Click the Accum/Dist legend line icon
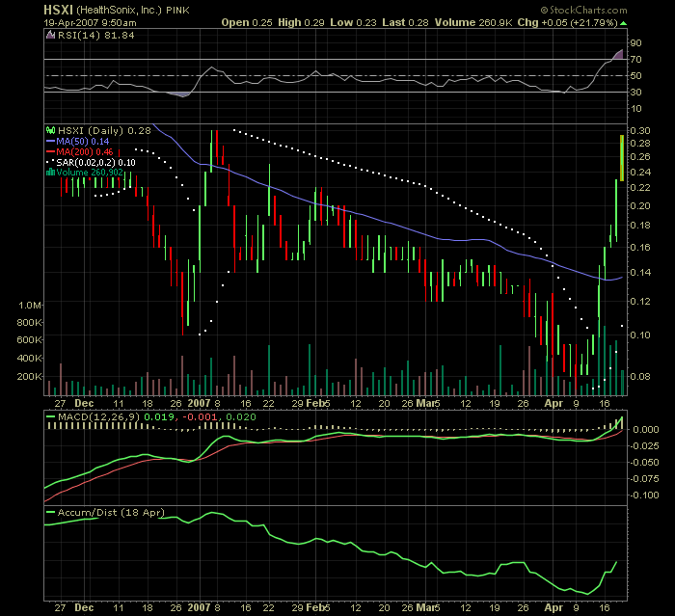Screen dimensions: 675x616 coord(48,512)
